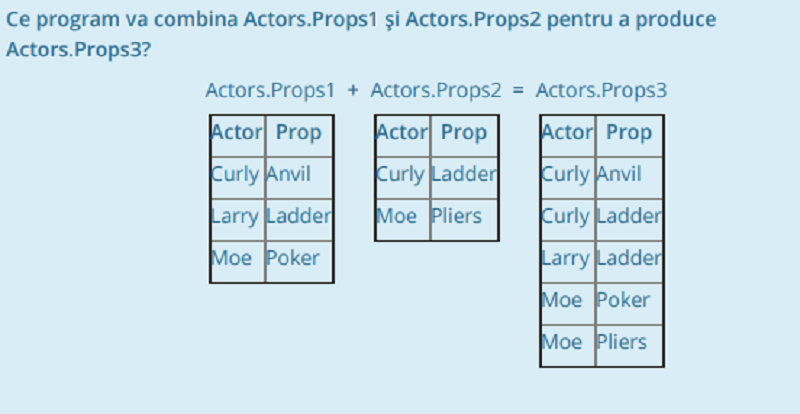Click the Actors.Props2 table label
The height and width of the screenshot is (414, 800).
(x=436, y=91)
